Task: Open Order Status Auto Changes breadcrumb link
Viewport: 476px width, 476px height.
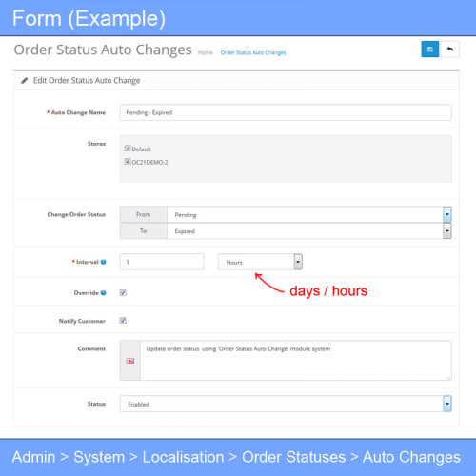Action: 253,52
